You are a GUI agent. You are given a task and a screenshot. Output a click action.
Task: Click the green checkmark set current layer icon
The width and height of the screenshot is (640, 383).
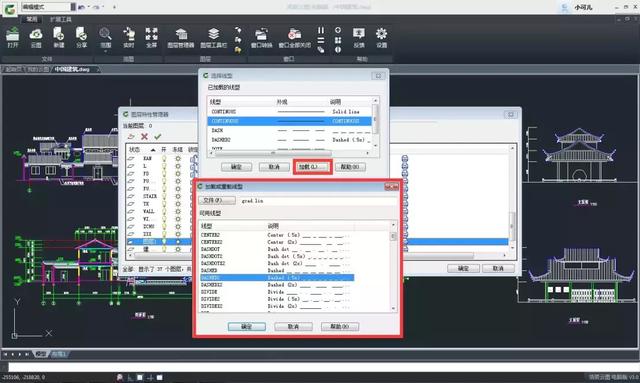[158, 136]
